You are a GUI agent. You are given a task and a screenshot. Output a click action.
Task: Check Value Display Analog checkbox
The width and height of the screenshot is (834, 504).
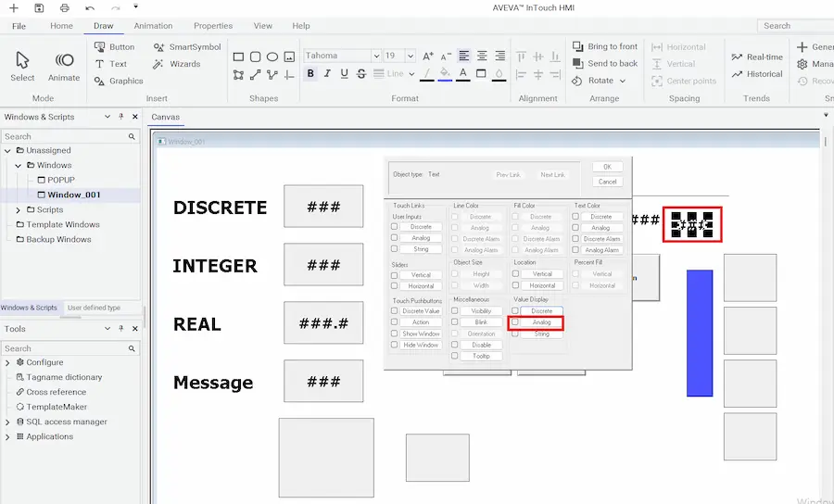[x=515, y=322]
